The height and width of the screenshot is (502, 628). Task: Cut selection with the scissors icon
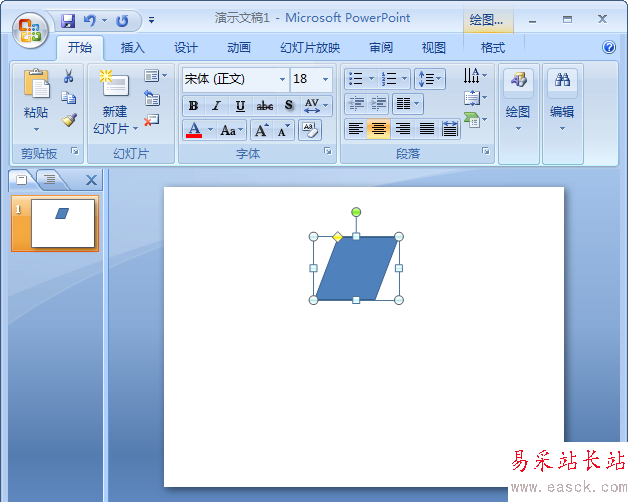[x=68, y=76]
